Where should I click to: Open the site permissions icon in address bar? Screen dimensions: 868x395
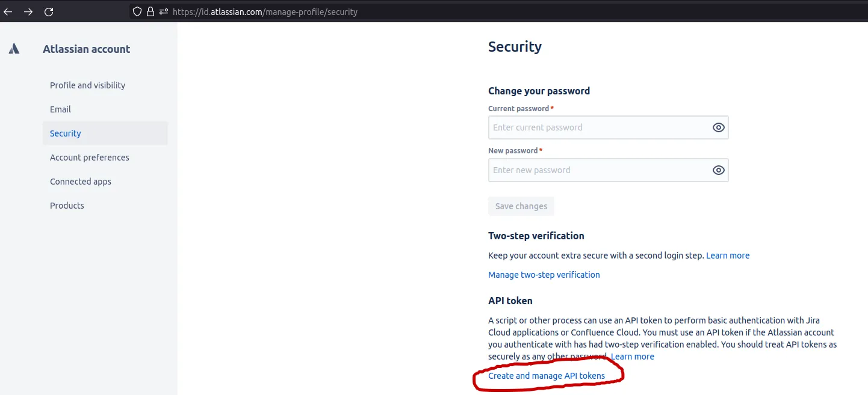163,11
